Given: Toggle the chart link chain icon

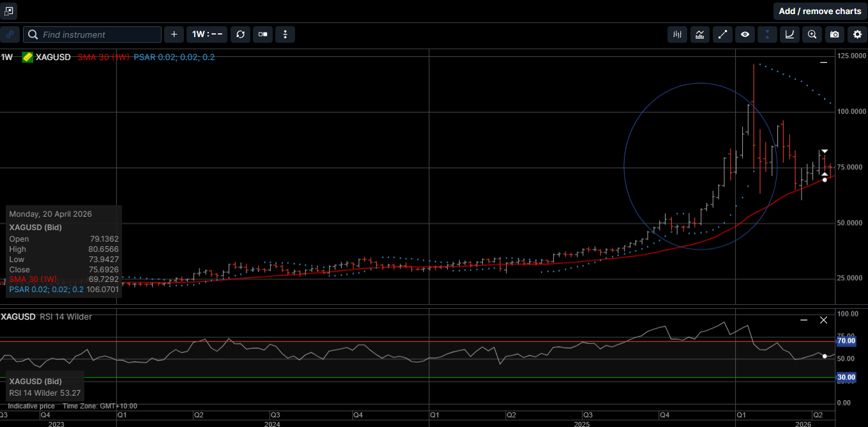Looking at the screenshot, I should pyautogui.click(x=10, y=35).
